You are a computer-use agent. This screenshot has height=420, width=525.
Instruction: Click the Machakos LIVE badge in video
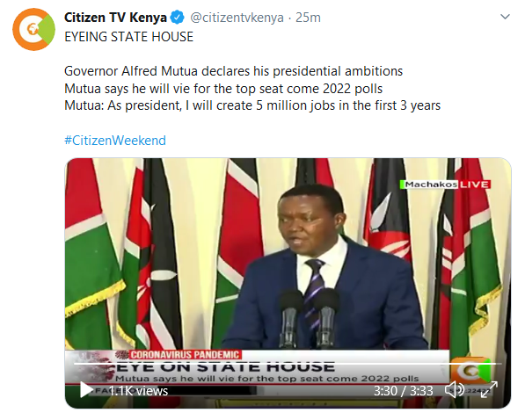(x=445, y=185)
